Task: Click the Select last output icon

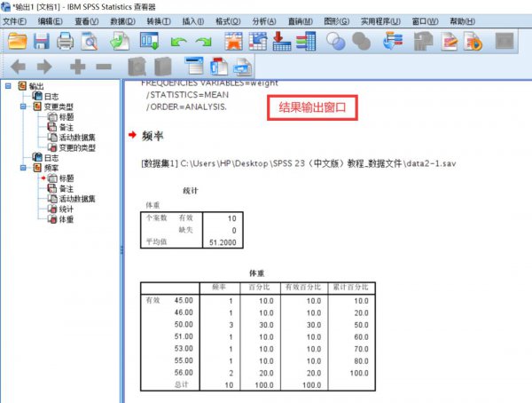Action: tap(393, 41)
